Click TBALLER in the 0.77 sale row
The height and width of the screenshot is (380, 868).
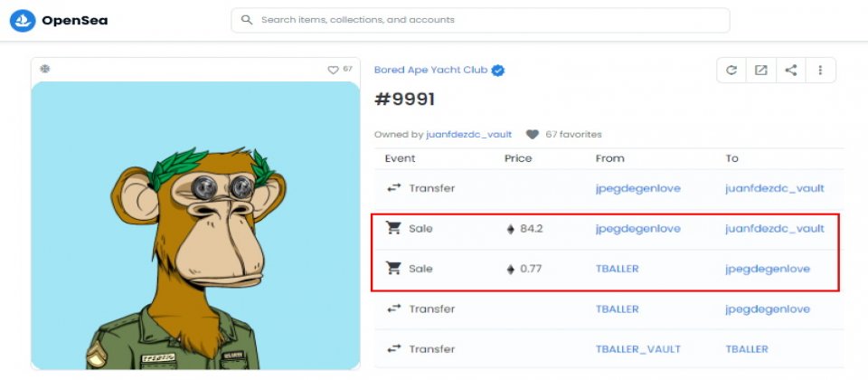618,270
